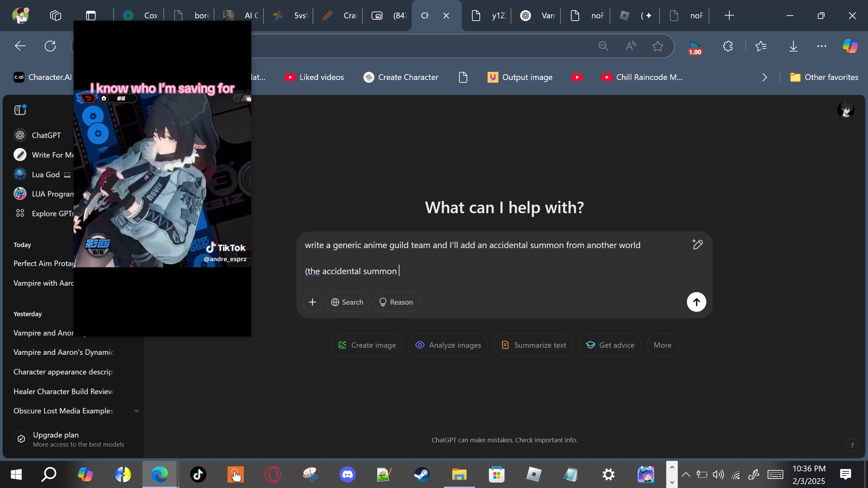Toggle the Search web option
868x488 pixels.
click(348, 302)
